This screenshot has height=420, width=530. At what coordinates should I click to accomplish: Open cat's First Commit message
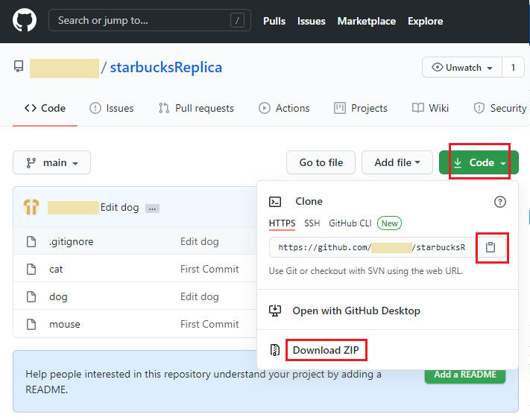(x=209, y=269)
